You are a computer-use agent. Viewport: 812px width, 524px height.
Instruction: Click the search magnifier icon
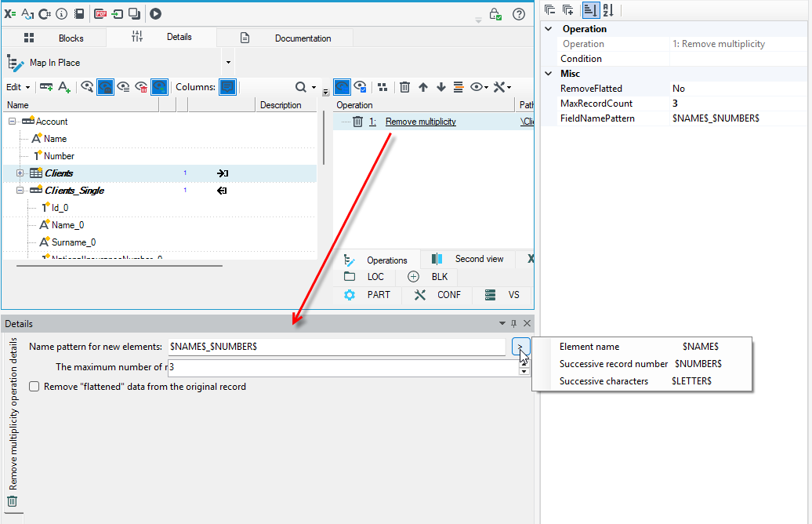click(301, 87)
